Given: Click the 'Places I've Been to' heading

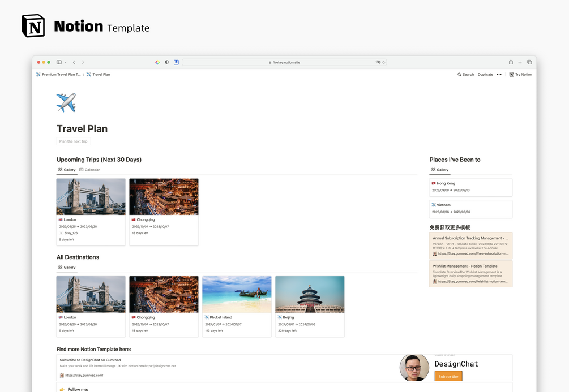Looking at the screenshot, I should click(x=455, y=160).
